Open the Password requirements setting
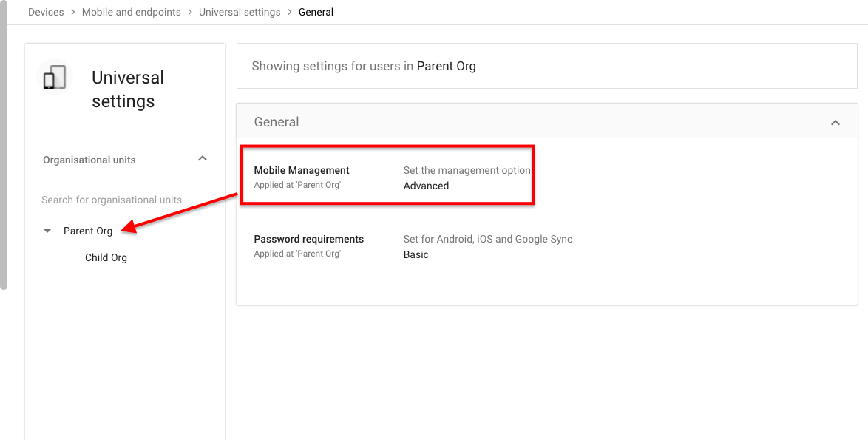Screen dimensions: 868x440 coord(547,246)
